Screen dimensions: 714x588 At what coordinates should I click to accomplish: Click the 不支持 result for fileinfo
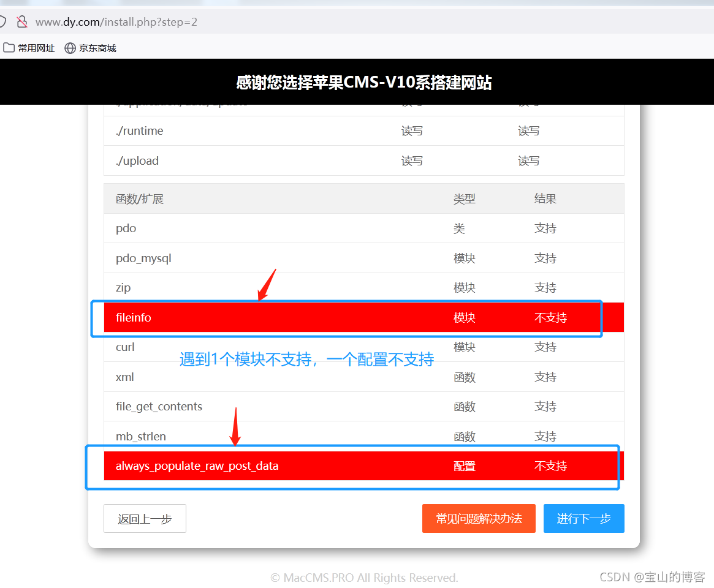550,317
